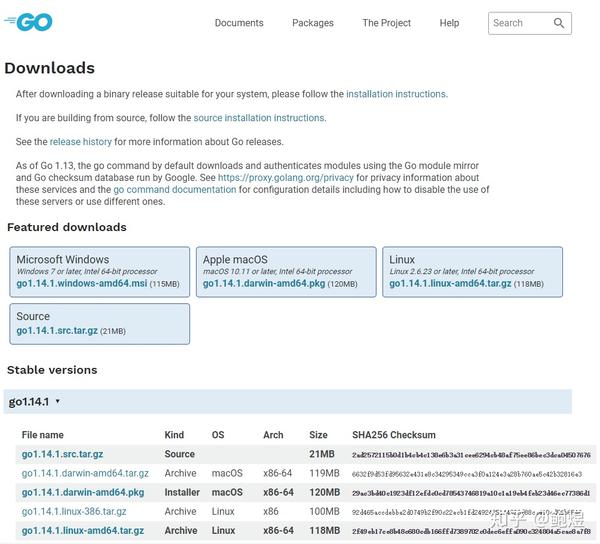Download featured Linux tar.gz archive
600x544 pixels.
[452, 284]
